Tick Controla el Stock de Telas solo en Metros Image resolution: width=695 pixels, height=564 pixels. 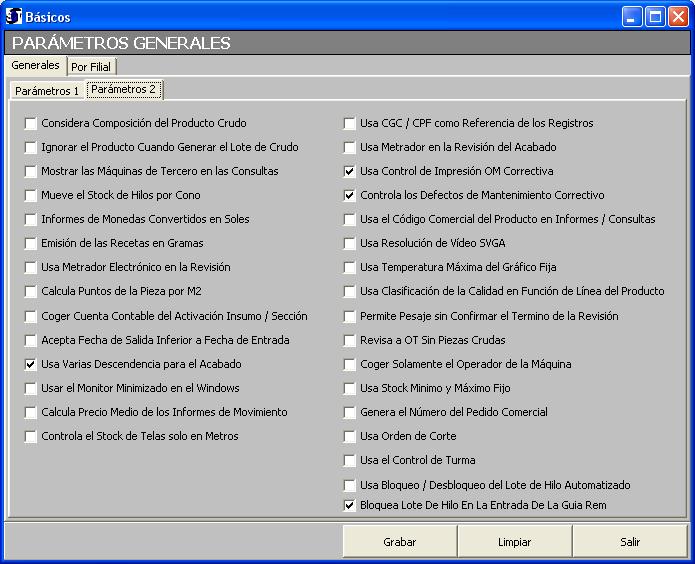click(31, 437)
